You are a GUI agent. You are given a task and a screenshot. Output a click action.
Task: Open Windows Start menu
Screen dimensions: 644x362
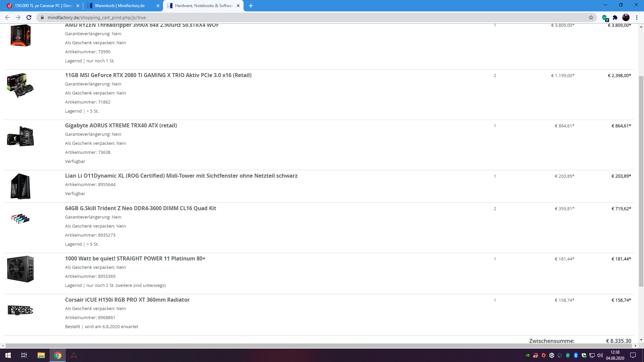pyautogui.click(x=8, y=355)
